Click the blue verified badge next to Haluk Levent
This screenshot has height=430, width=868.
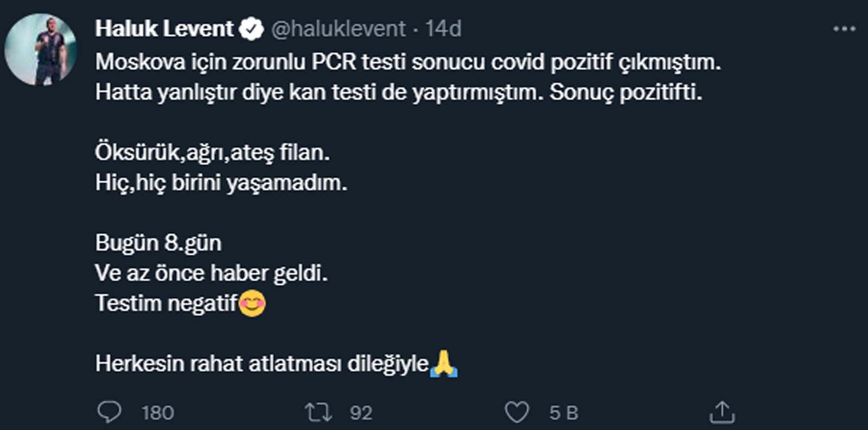click(x=251, y=28)
